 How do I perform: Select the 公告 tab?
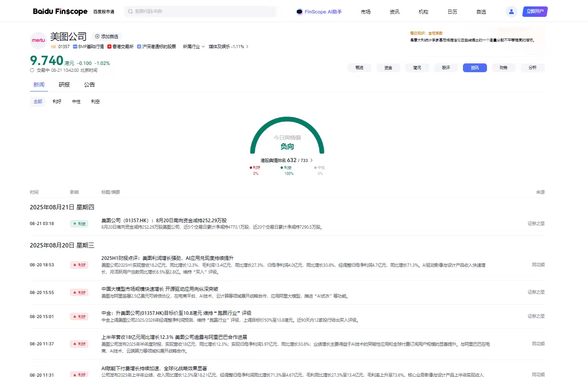(x=89, y=85)
